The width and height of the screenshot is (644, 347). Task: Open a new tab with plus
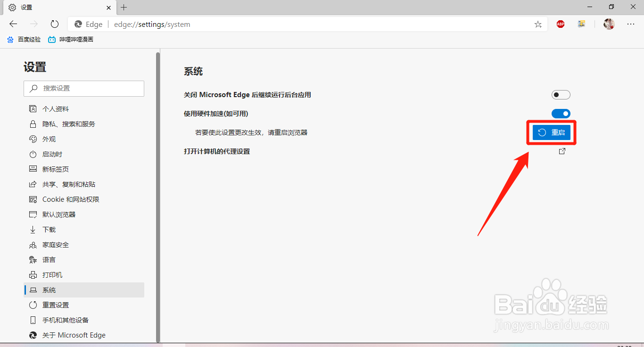point(124,8)
